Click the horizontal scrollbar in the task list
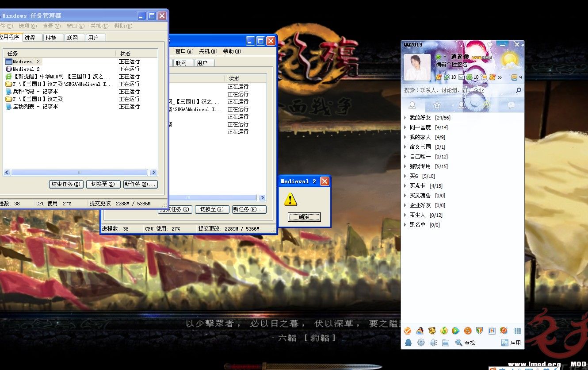Screen dimensions: 588x370 (x=80, y=173)
